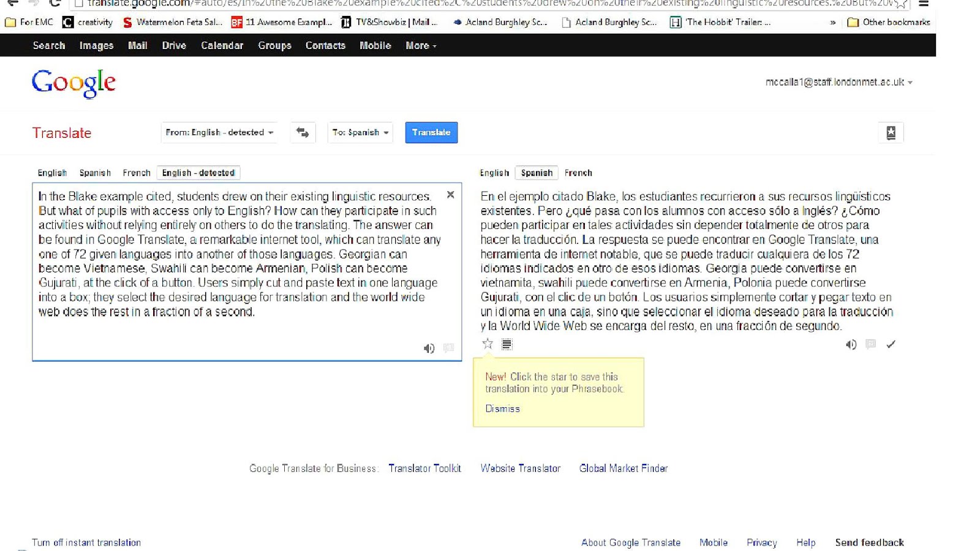The image size is (980, 551).
Task: Open the Privacy link
Action: click(x=761, y=542)
